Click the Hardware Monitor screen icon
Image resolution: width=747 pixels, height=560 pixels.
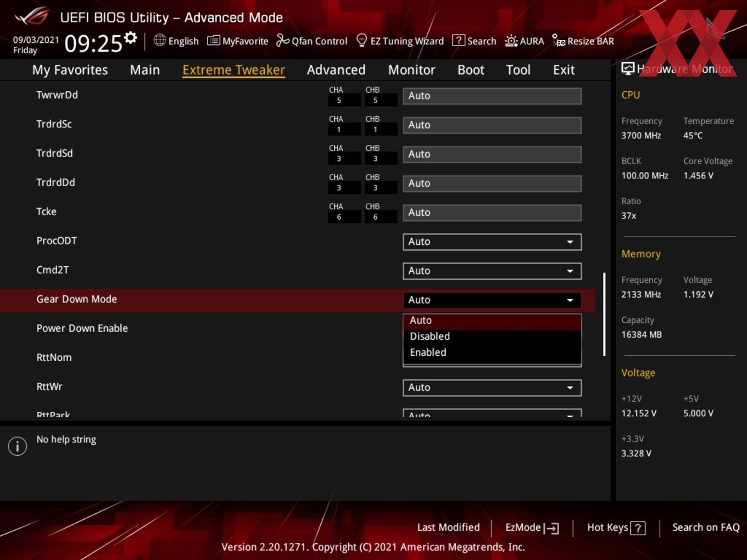tap(628, 69)
